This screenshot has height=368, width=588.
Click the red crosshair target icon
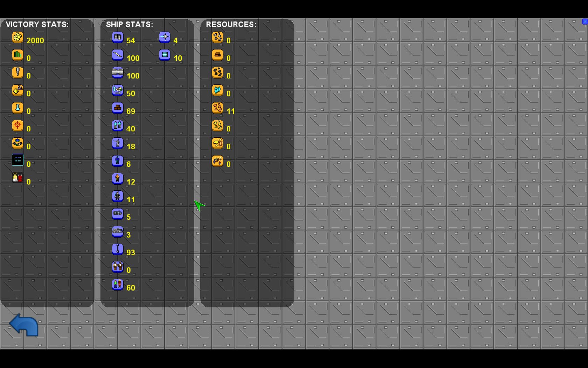[x=17, y=125]
